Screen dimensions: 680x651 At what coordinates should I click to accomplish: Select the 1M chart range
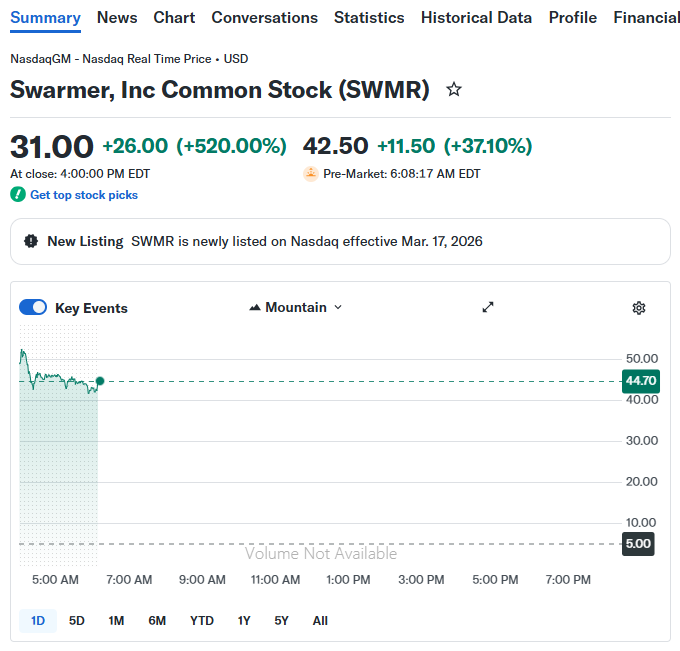(x=116, y=621)
